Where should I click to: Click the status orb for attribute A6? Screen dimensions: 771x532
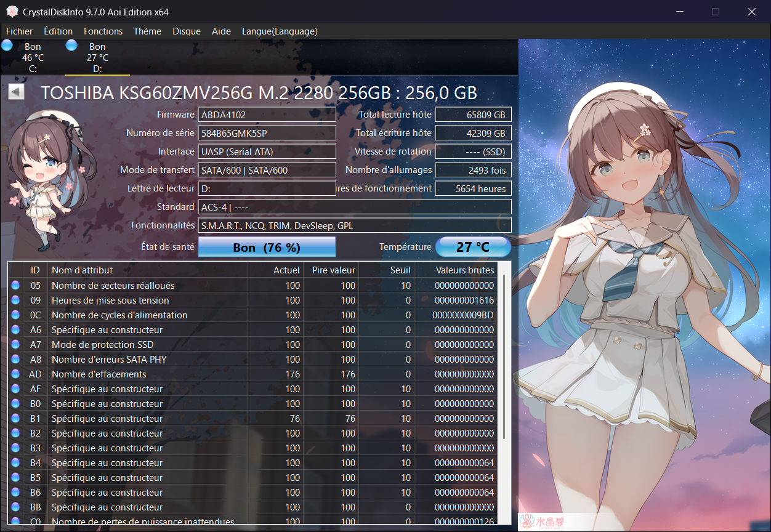tap(15, 330)
